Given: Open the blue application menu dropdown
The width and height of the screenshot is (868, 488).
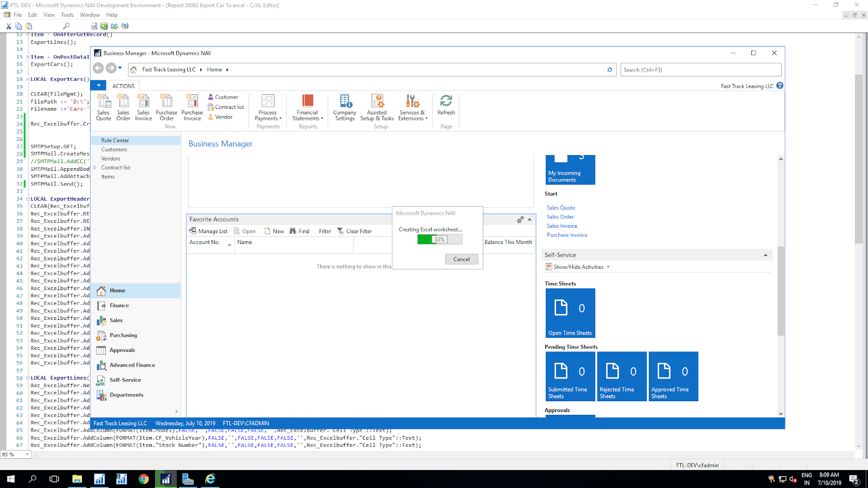Looking at the screenshot, I should pos(98,85).
